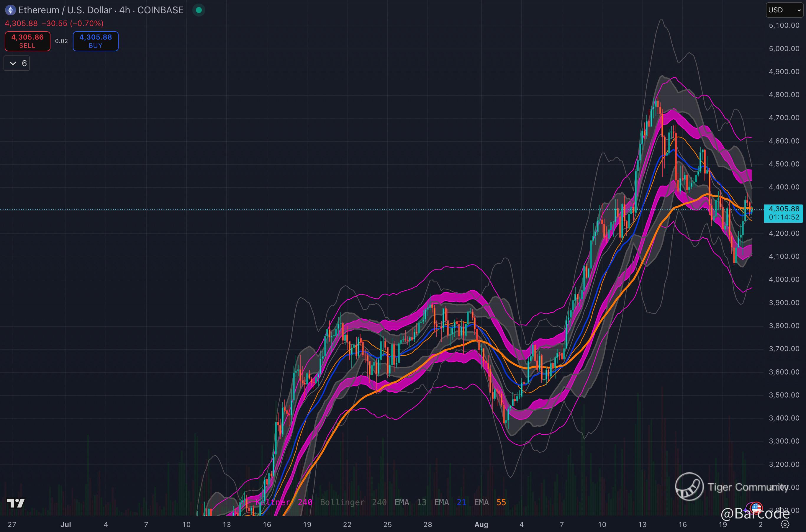The width and height of the screenshot is (806, 532).
Task: Open chart settings hexagon gear icon
Action: (x=786, y=525)
